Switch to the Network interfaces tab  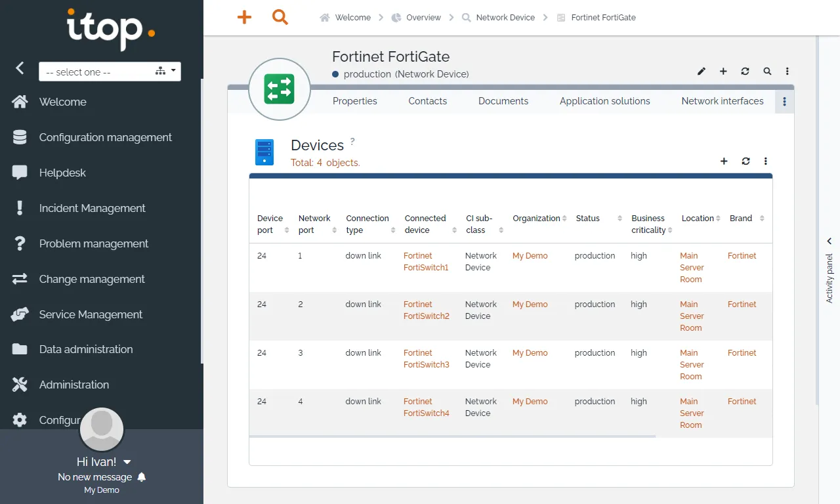[723, 101]
